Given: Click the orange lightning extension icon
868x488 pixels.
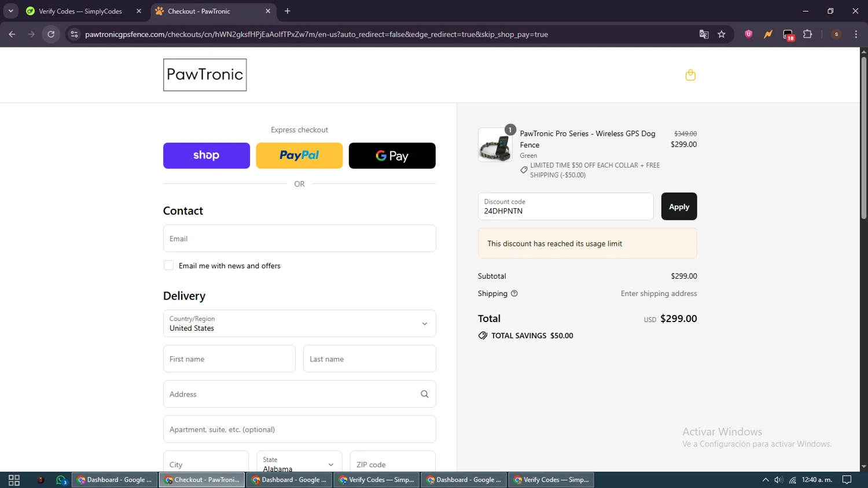Looking at the screenshot, I should [x=768, y=34].
